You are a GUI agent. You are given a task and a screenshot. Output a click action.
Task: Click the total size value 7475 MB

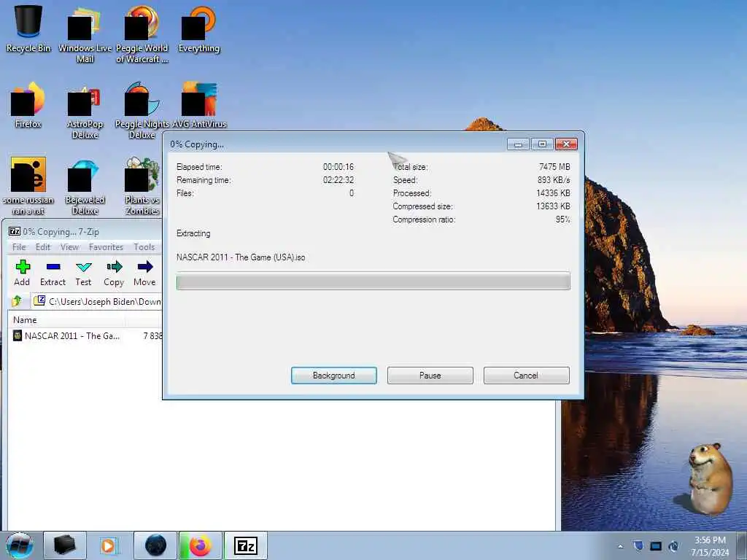554,167
